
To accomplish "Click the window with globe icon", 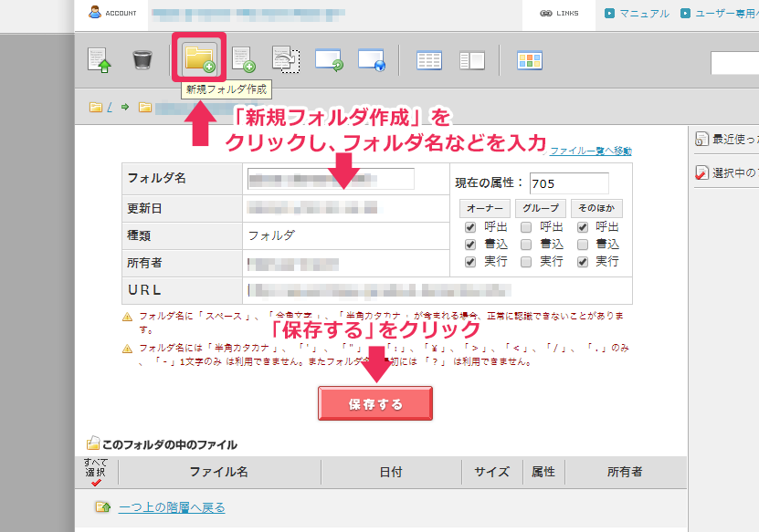I will pyautogui.click(x=372, y=60).
